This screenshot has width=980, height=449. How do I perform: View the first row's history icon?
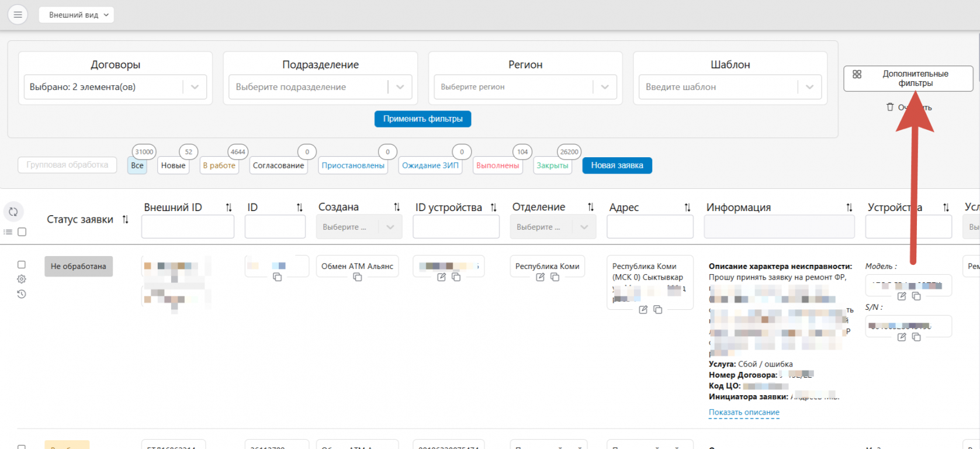click(22, 294)
